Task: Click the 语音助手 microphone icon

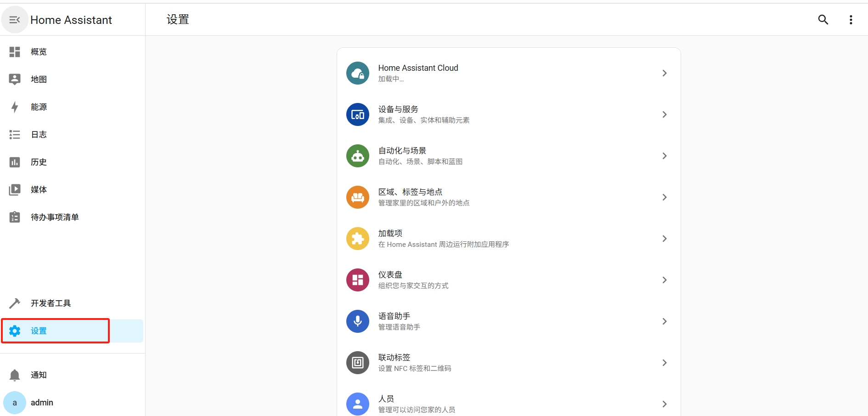Action: [358, 321]
